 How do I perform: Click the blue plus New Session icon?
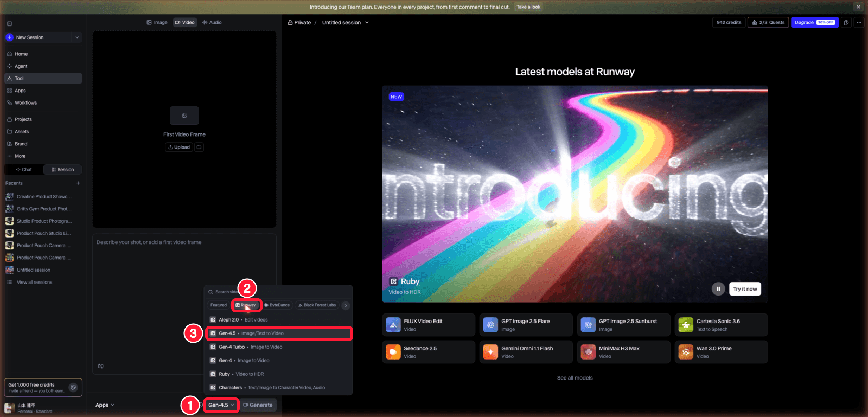(x=9, y=37)
